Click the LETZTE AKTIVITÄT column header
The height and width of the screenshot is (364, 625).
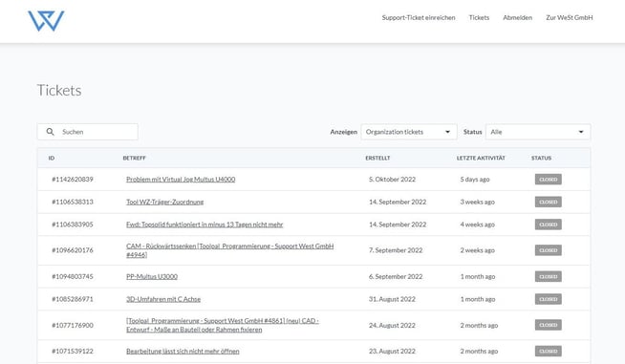[x=481, y=159]
